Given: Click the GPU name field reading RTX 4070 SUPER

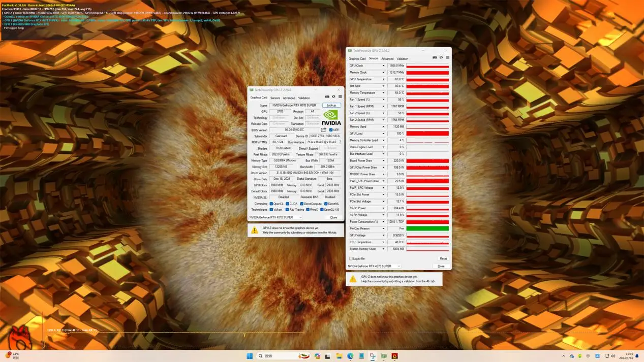Looking at the screenshot, I should click(x=295, y=105).
